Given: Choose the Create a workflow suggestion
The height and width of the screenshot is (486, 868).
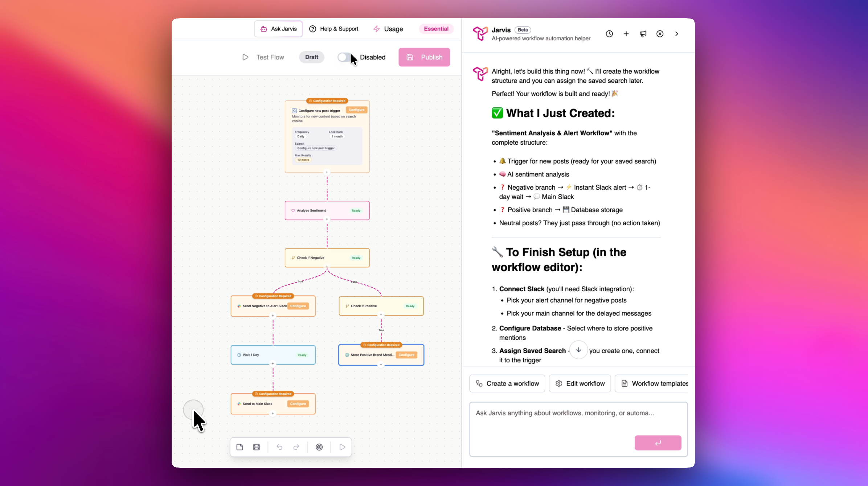Looking at the screenshot, I should pyautogui.click(x=507, y=384).
